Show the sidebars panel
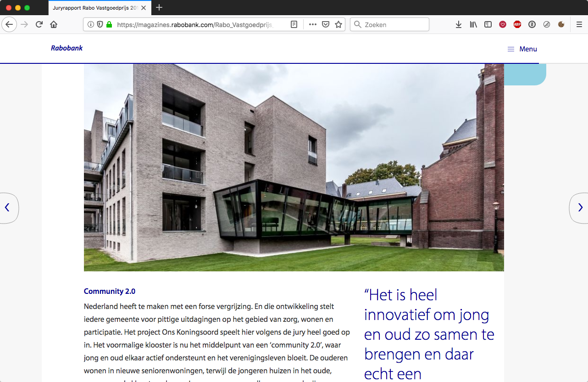 (488, 25)
